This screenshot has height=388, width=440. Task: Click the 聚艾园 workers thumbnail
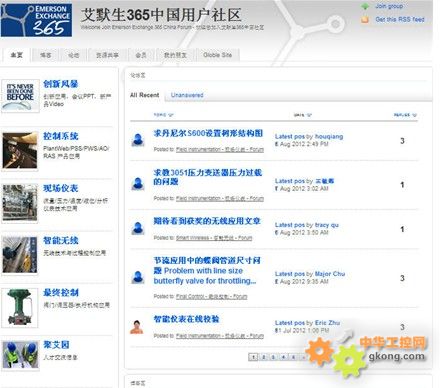20,355
